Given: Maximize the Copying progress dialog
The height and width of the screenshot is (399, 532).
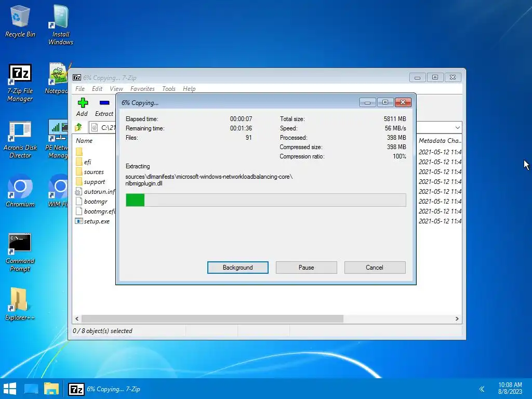Looking at the screenshot, I should (x=385, y=102).
